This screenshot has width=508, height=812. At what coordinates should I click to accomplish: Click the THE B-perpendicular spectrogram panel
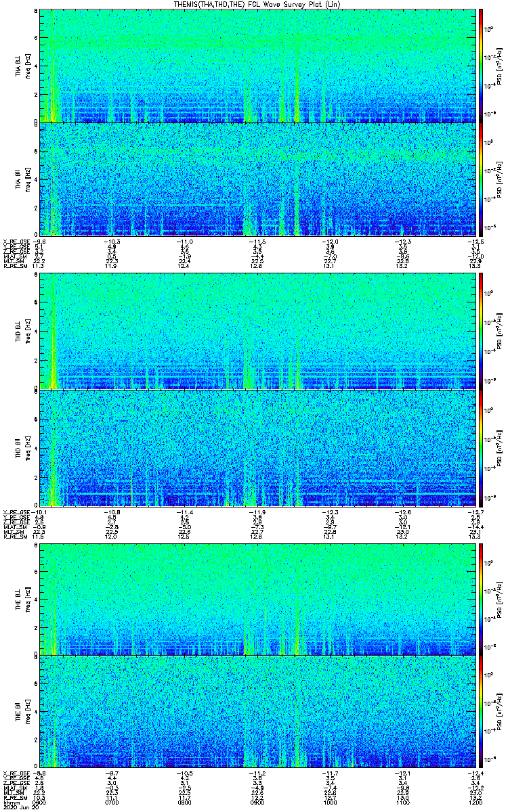point(258,600)
